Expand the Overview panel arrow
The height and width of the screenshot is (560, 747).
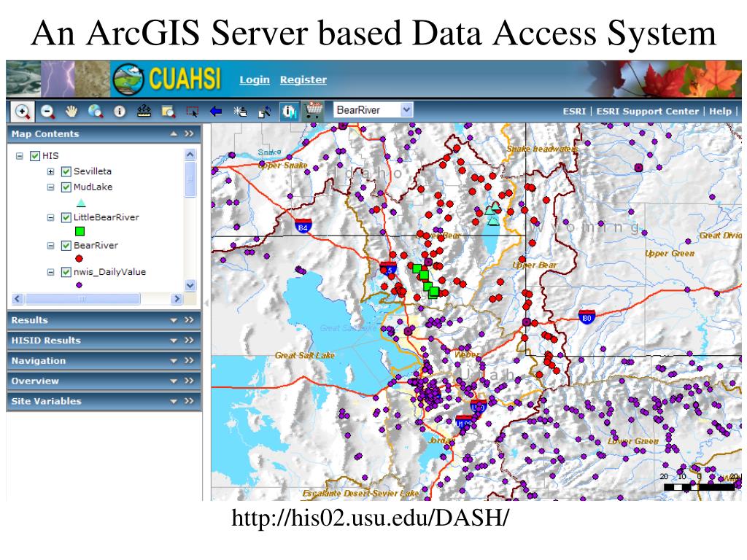(174, 381)
